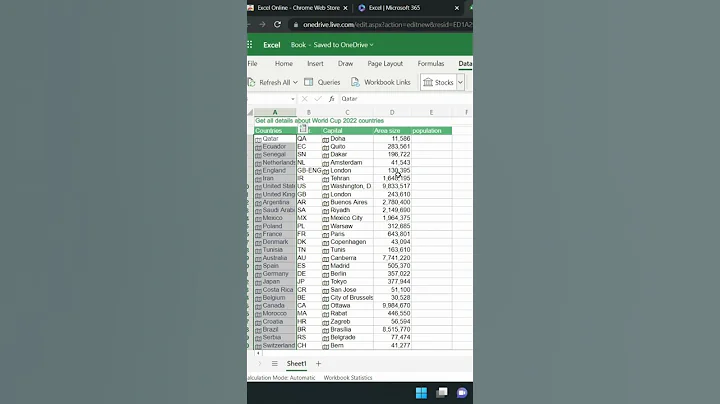720x404 pixels.
Task: Close the Excel Microsoft 365 tab
Action: click(x=456, y=8)
